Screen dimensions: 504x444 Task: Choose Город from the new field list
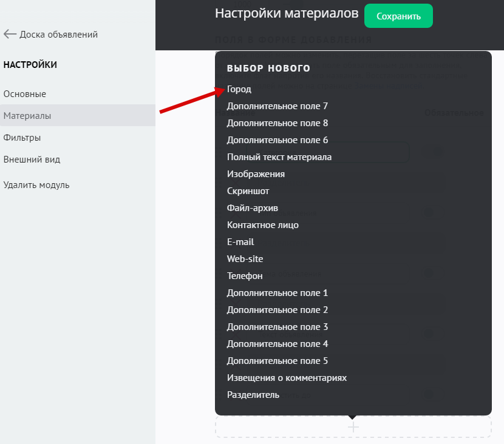[239, 89]
